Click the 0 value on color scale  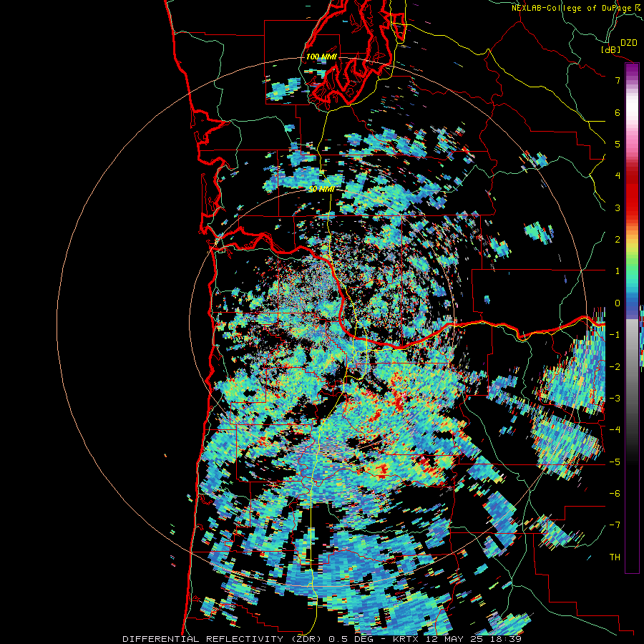pyautogui.click(x=618, y=303)
